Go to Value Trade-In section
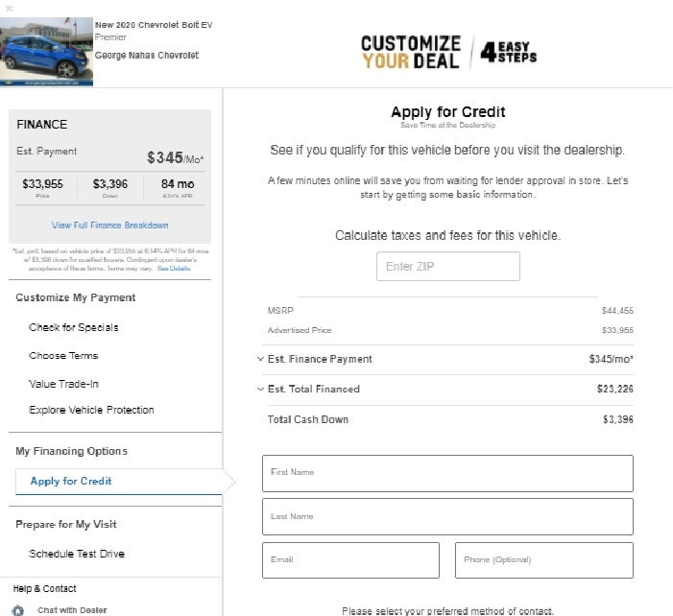The image size is (673, 616). pyautogui.click(x=63, y=384)
